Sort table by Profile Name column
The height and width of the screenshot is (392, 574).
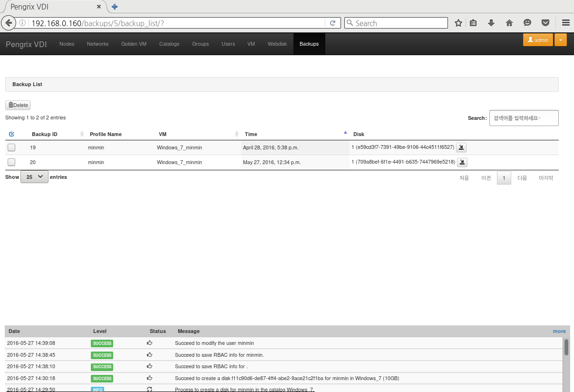[x=120, y=134]
